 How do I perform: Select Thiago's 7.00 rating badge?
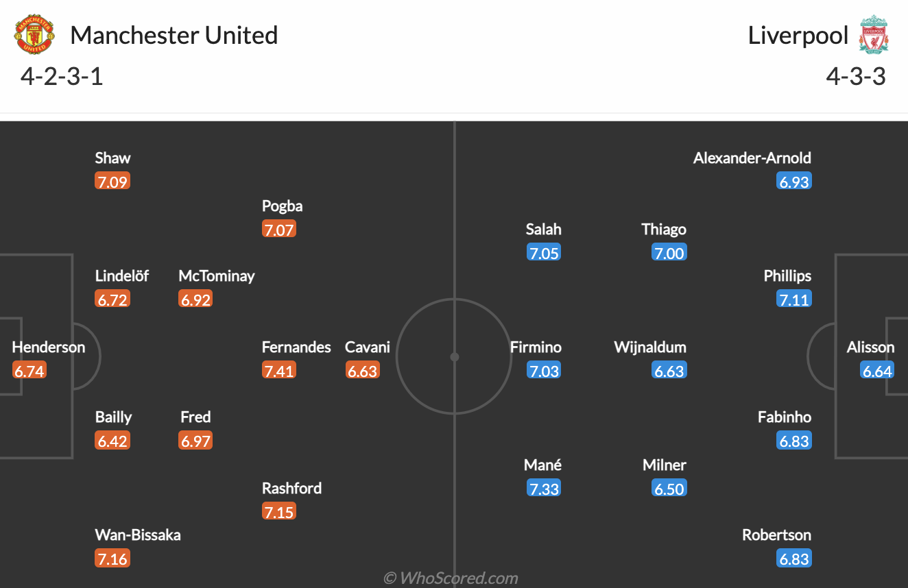pos(669,253)
